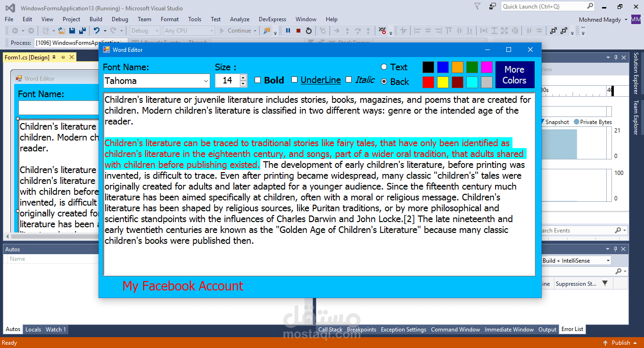644x348 pixels.
Task: Click the My Facebook Account link
Action: click(182, 286)
